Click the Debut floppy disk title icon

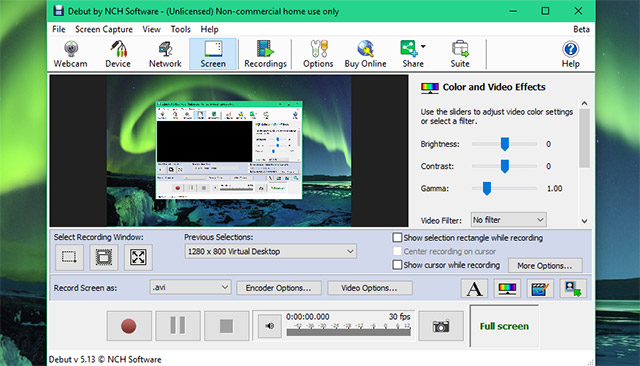click(59, 11)
